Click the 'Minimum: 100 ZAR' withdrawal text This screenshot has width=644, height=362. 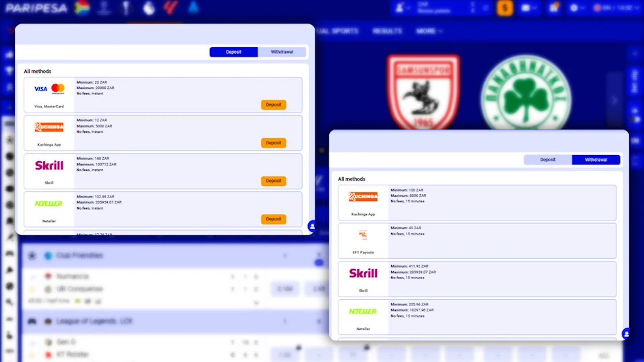pos(407,190)
